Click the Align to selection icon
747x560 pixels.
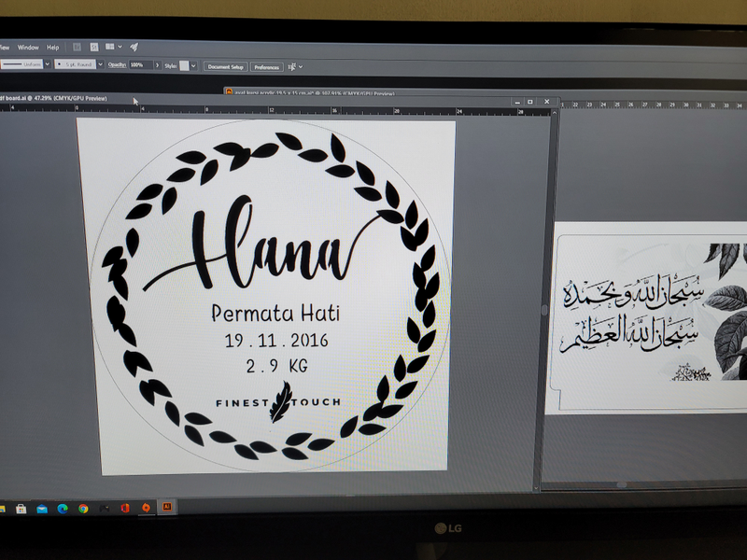292,67
